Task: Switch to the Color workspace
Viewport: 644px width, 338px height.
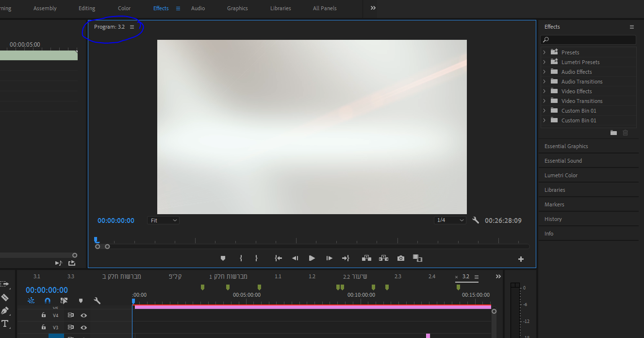Action: (124, 8)
